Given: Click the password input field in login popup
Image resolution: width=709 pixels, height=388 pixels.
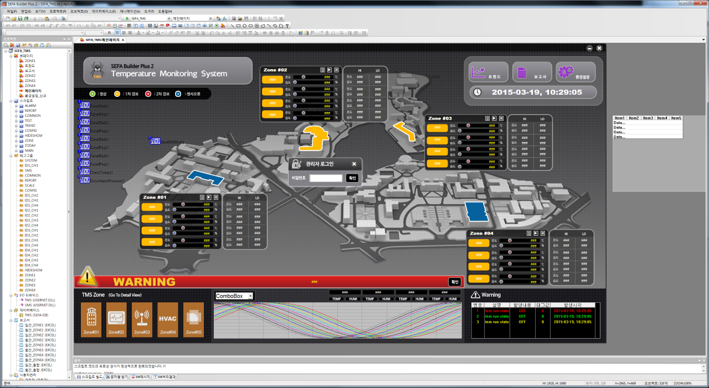Looking at the screenshot, I should 326,178.
